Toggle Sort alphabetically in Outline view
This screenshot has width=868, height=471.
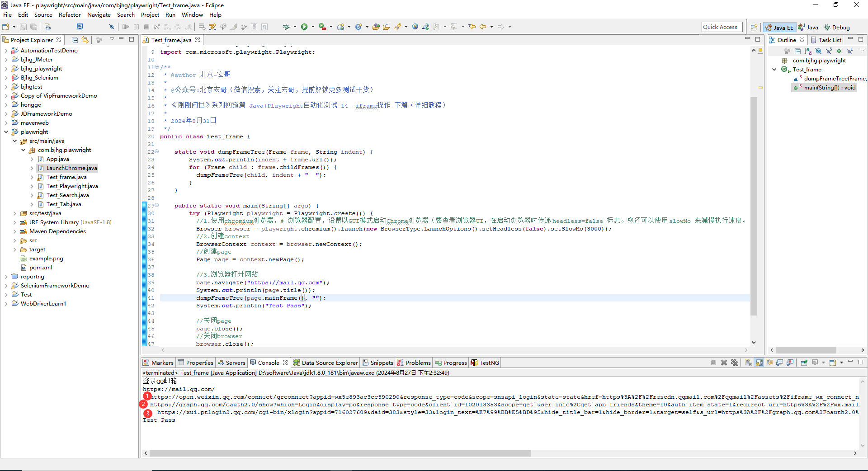tap(808, 51)
